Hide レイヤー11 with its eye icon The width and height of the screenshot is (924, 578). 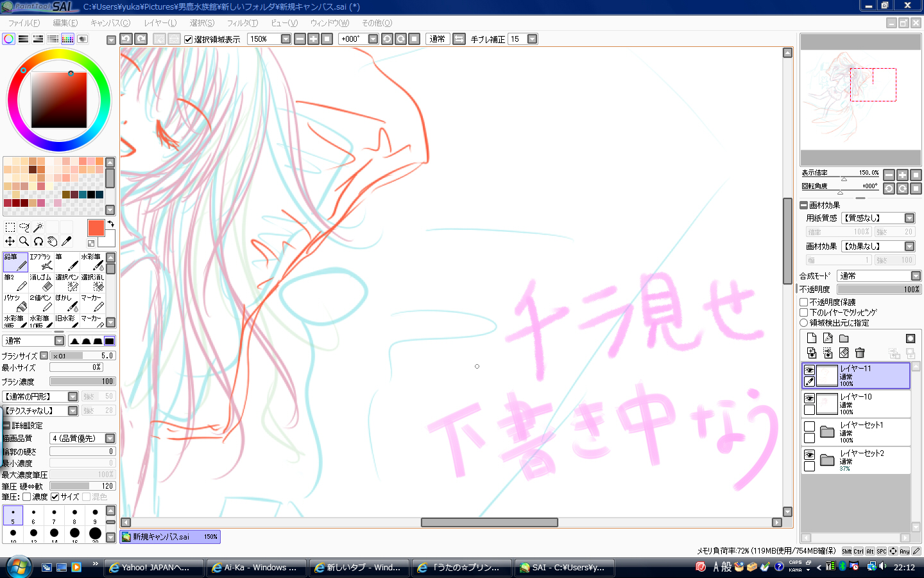pos(809,370)
